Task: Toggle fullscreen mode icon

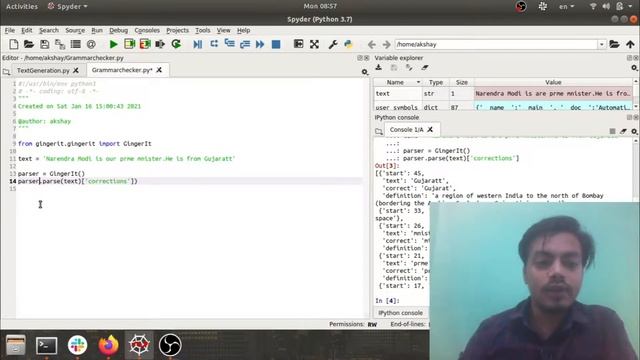Action: click(x=314, y=44)
